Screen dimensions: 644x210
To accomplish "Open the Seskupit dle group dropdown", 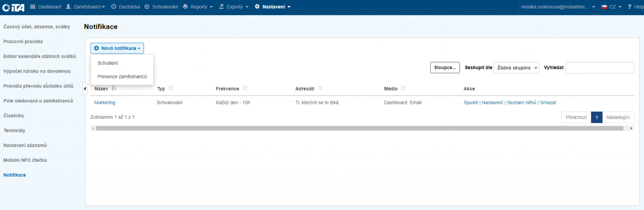I will click(x=516, y=68).
